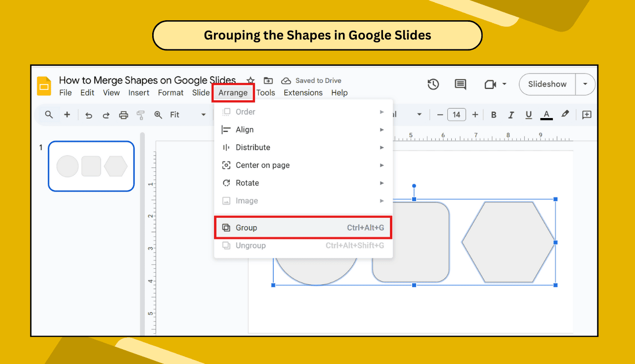Viewport: 635px width, 364px height.
Task: Select slide 1 thumbnail in the filmstrip
Action: click(91, 166)
